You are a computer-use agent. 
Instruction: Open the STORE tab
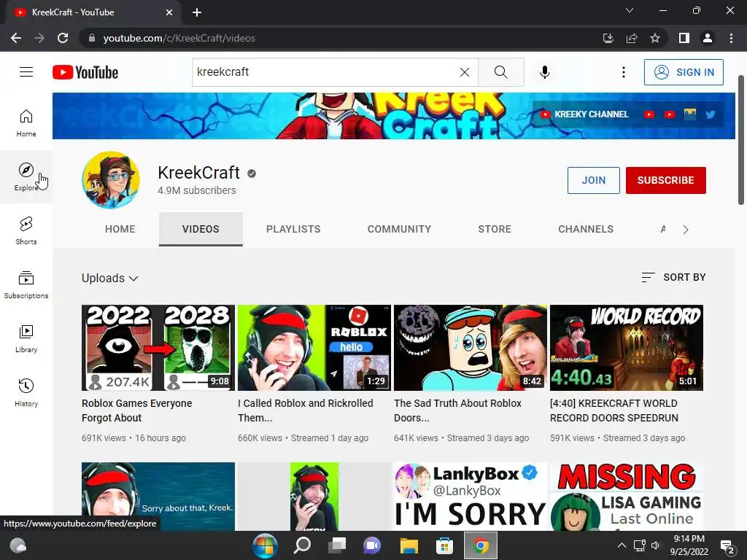(x=495, y=229)
